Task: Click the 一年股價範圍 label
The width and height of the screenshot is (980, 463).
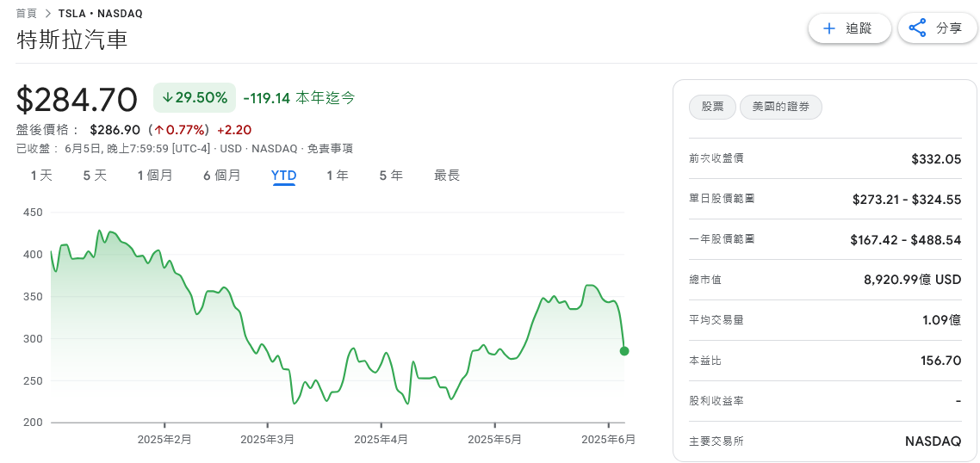Action: tap(722, 239)
